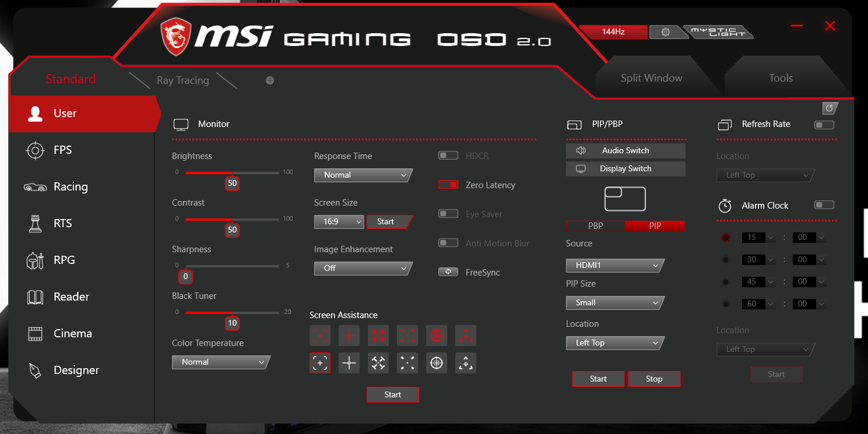The width and height of the screenshot is (868, 434).
Task: Open the Refresh Rate Location dropdown
Action: (x=765, y=175)
